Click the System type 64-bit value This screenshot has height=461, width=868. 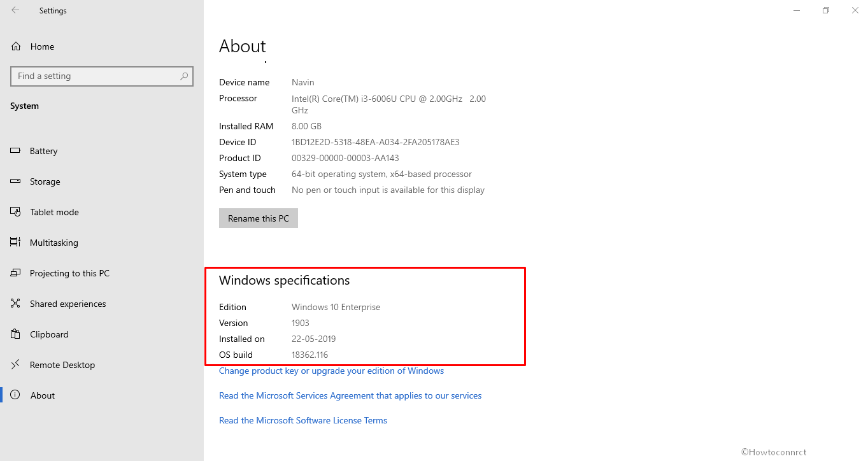coord(381,174)
